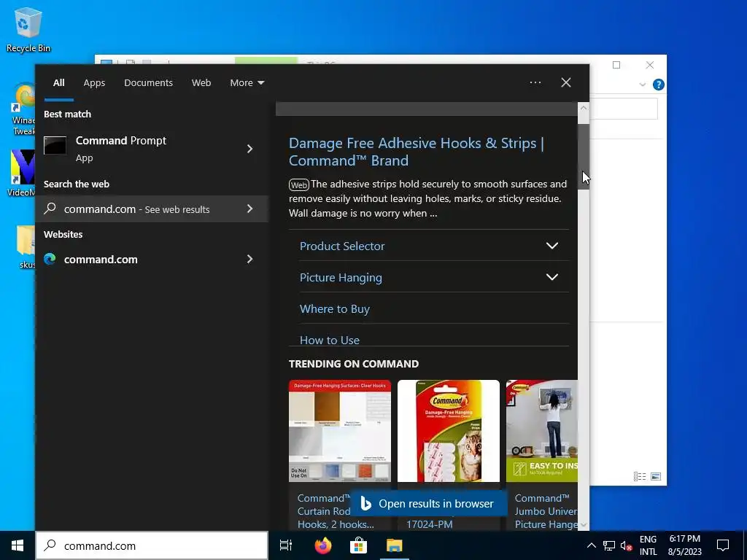747x560 pixels.
Task: Maximize the File Explorer window
Action: tap(616, 65)
